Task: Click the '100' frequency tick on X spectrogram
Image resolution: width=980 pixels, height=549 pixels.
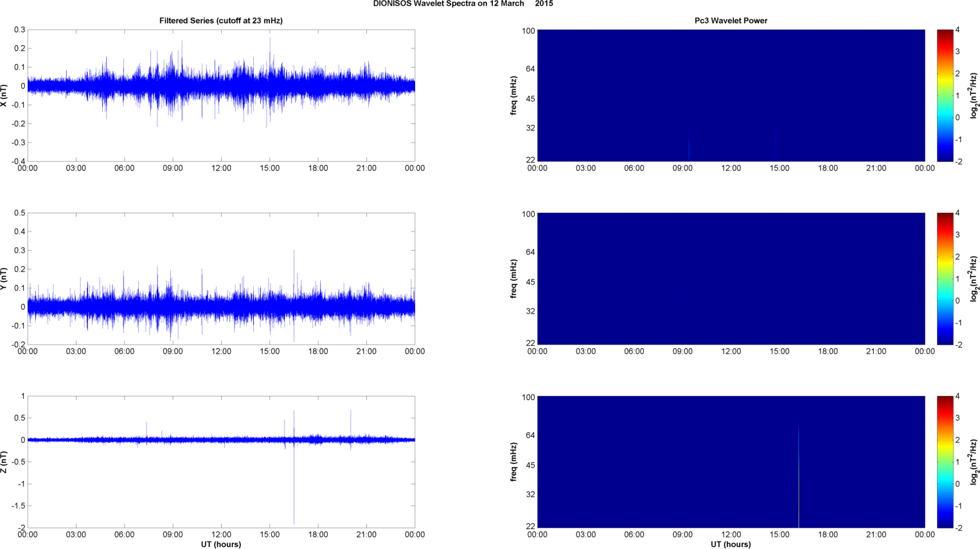Action: [528, 31]
